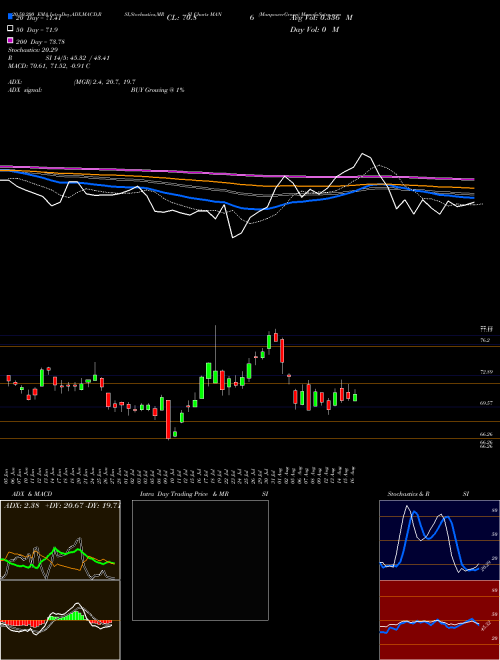Click the large red candle at the lowest price
Image resolution: width=500 pixels, height=660 pixels.
pos(168,419)
